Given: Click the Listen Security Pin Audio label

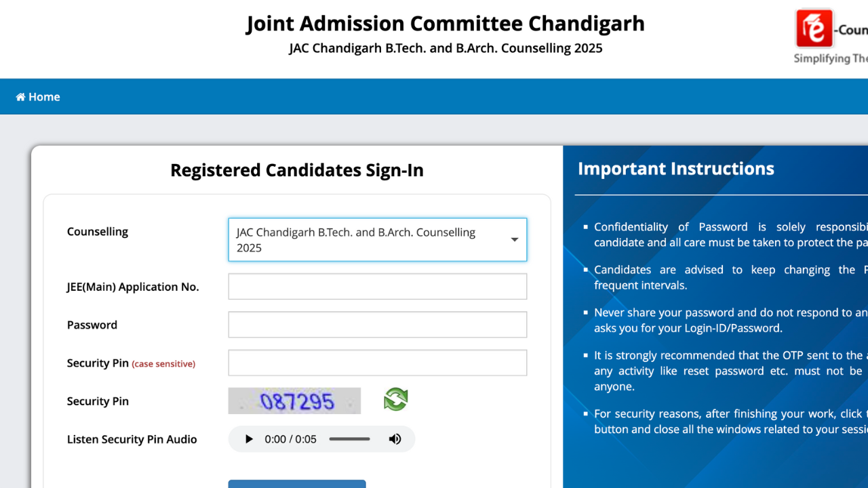Looking at the screenshot, I should point(132,439).
